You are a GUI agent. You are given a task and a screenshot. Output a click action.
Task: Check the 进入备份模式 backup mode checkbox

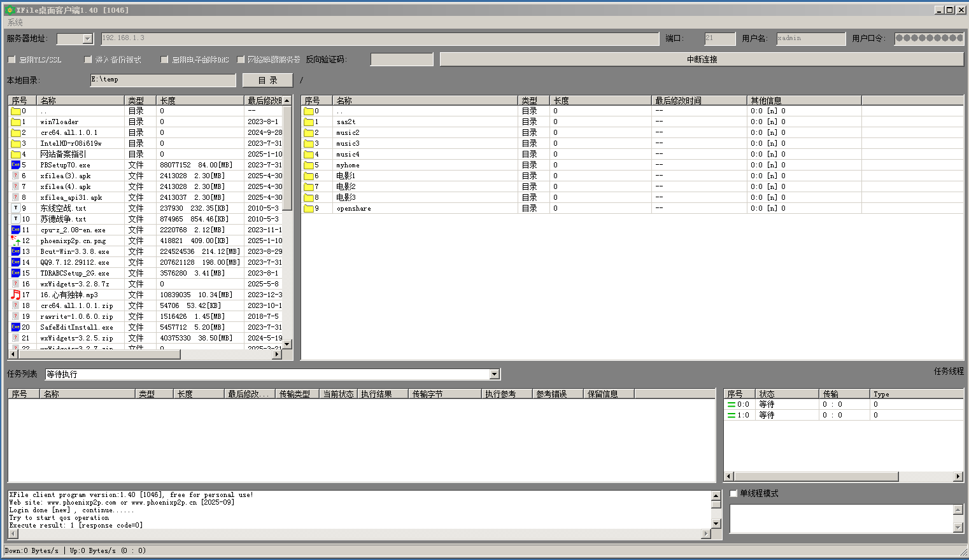(x=88, y=59)
